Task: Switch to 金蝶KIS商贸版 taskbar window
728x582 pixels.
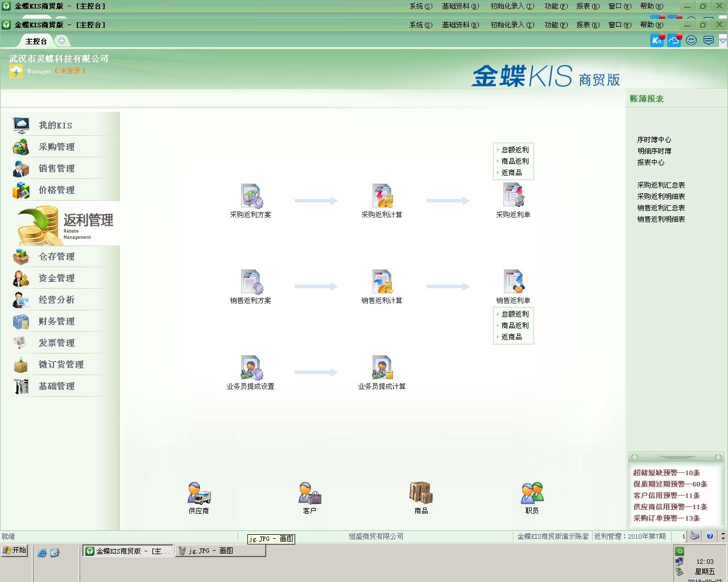Action: pyautogui.click(x=128, y=551)
